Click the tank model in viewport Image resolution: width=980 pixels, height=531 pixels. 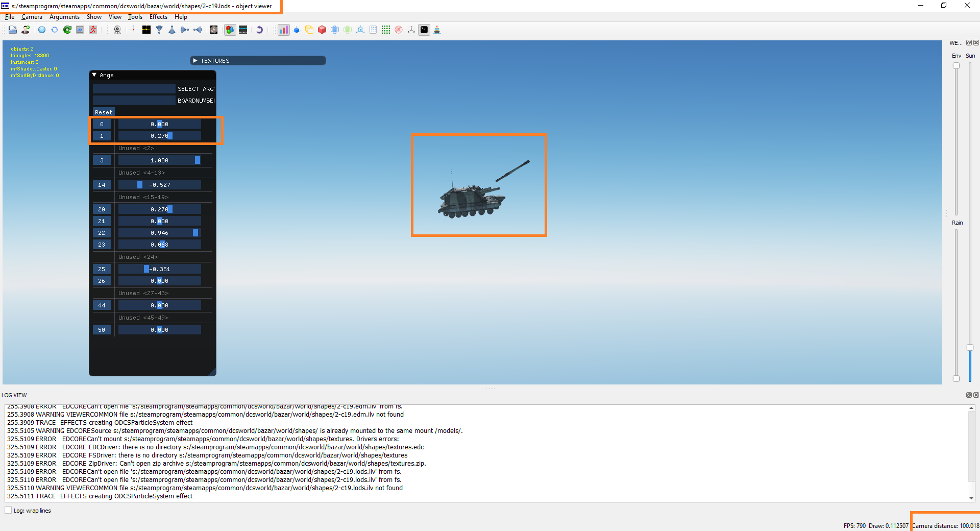472,201
